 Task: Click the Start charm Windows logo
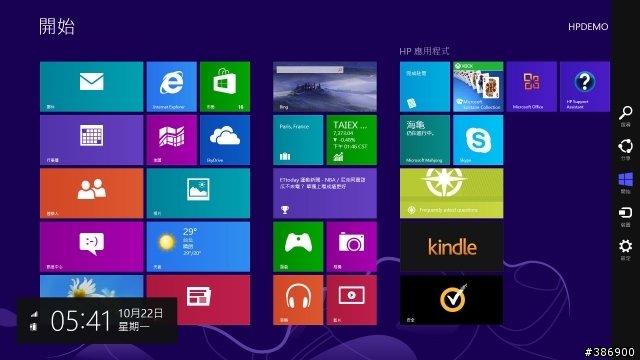(625, 183)
